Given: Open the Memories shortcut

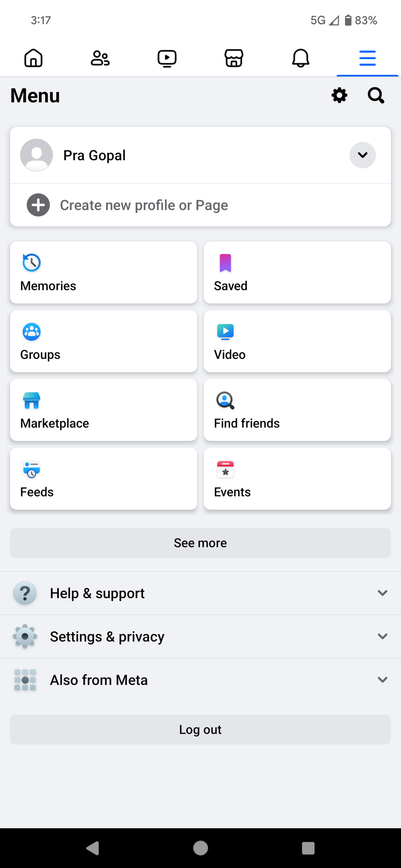Looking at the screenshot, I should (x=104, y=273).
